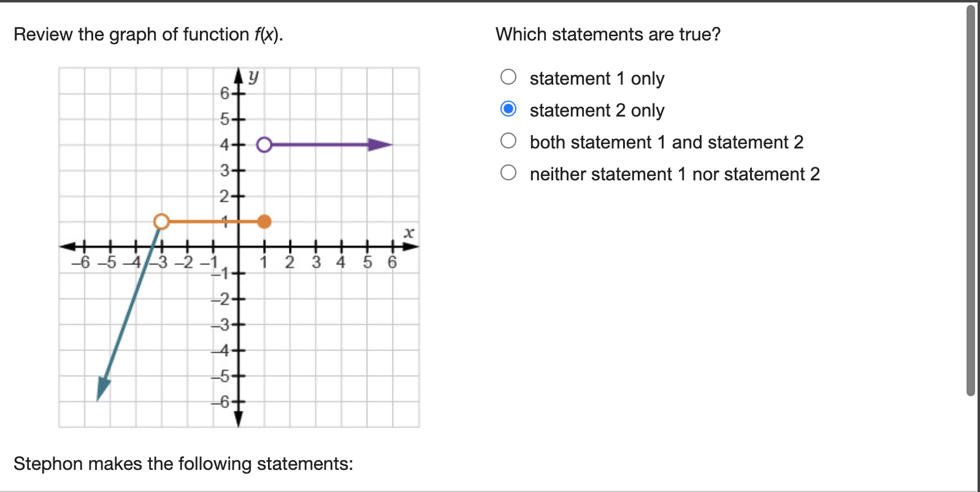This screenshot has height=492, width=980.
Task: Click the heading 'Which statements are true?'
Action: pos(608,34)
